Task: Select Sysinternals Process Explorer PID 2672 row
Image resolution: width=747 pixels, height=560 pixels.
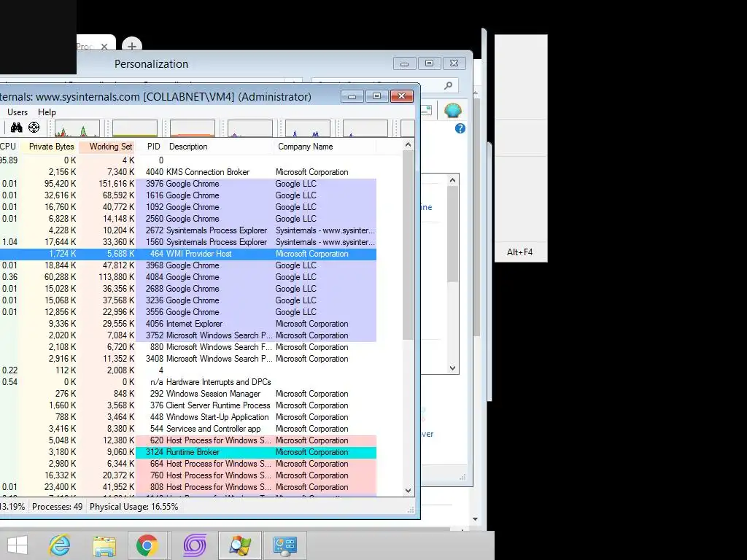Action: (x=188, y=230)
